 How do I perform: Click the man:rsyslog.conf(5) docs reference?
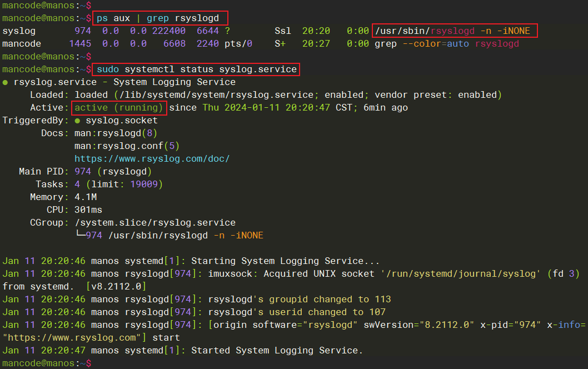127,146
